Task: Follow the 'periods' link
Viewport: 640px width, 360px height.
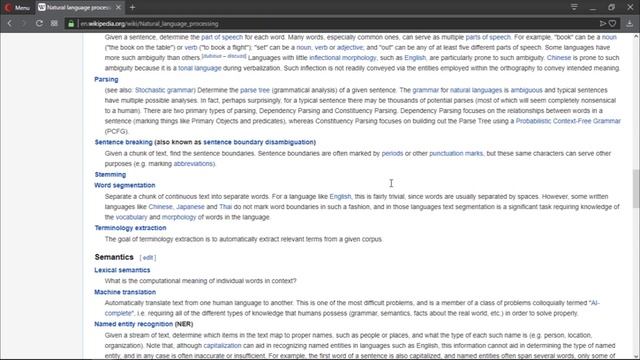Action: (x=392, y=153)
